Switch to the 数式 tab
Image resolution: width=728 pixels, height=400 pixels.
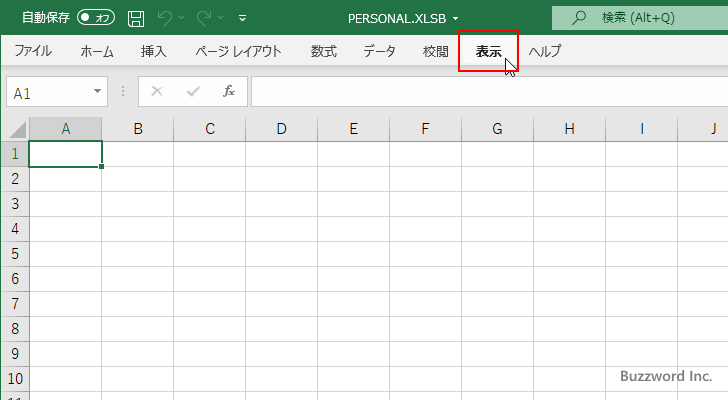coord(324,51)
